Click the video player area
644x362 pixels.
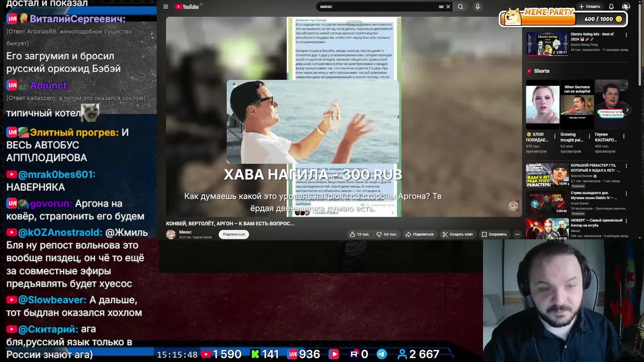[344, 117]
